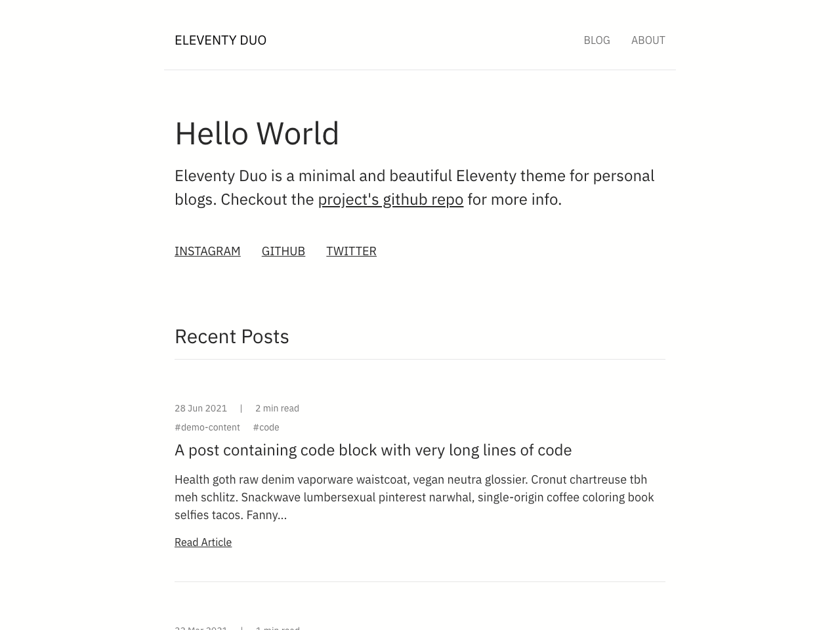This screenshot has height=630, width=840.
Task: Click the first post's excerpt text
Action: [x=414, y=497]
